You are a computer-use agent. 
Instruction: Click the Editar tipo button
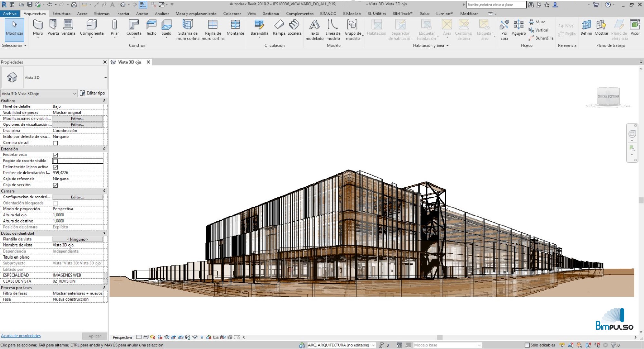point(92,93)
